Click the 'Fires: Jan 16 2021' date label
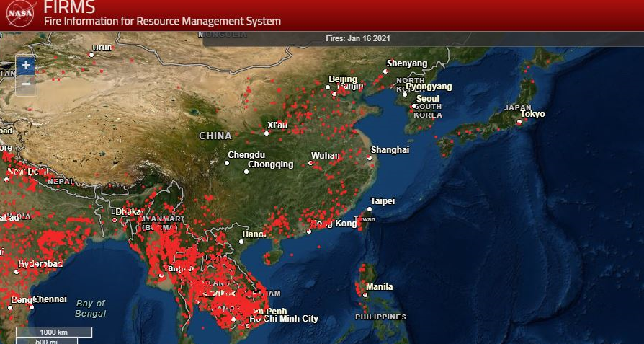 pyautogui.click(x=358, y=39)
